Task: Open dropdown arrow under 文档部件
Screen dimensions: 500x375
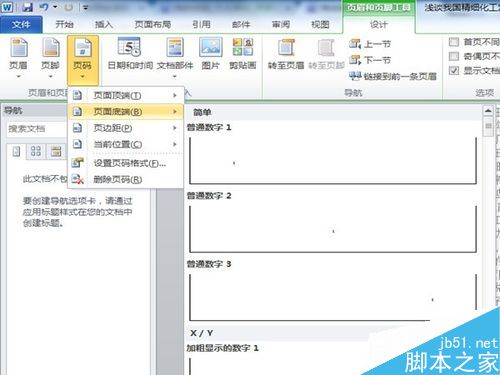Action: [175, 77]
